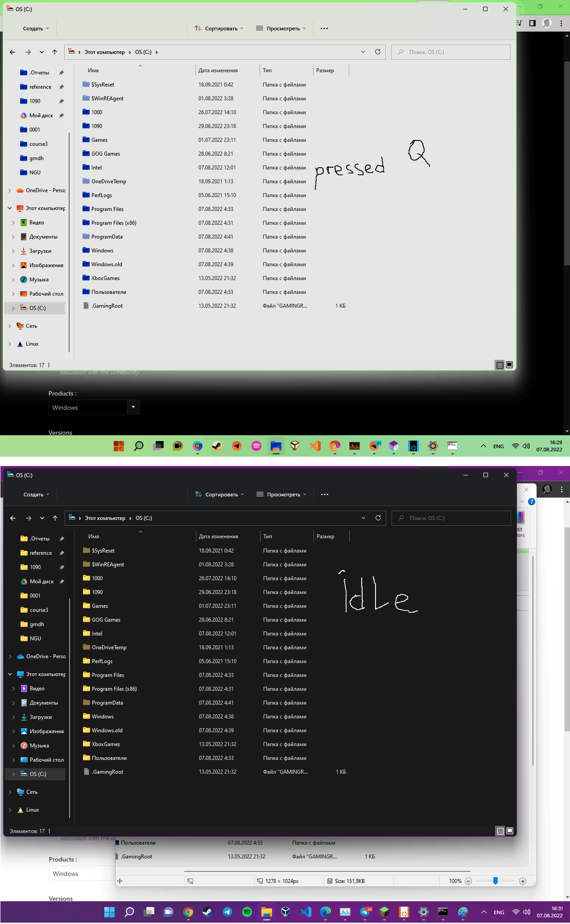The image size is (570, 924).
Task: Click OS (C:) breadcrumb in the dark-themed address bar
Action: point(144,518)
